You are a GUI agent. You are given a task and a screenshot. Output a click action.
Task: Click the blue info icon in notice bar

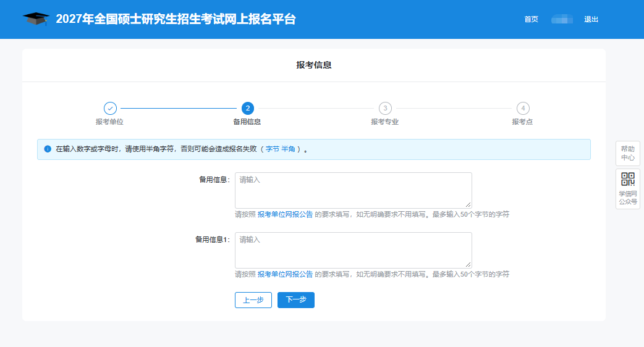pyautogui.click(x=48, y=149)
